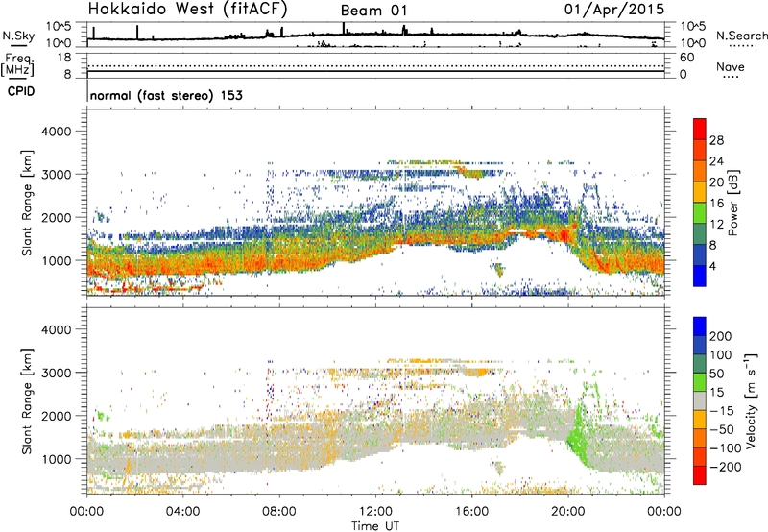Click the 'Power [dB]' colorbar label
768x532 pixels.
click(x=733, y=203)
